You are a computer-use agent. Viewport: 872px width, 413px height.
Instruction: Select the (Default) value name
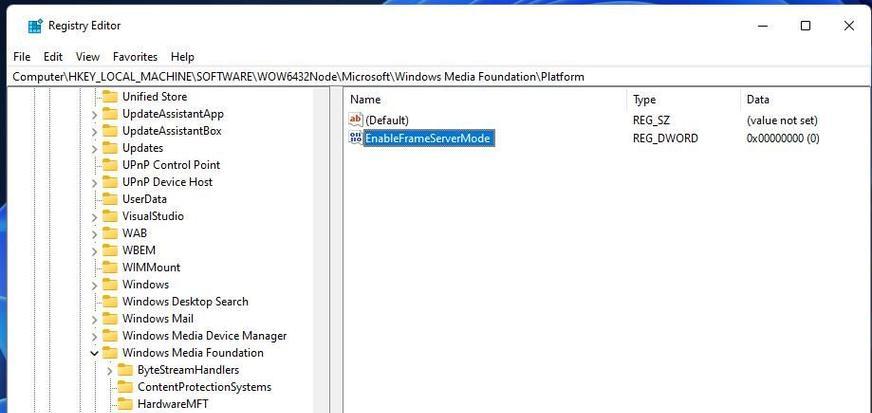click(387, 120)
